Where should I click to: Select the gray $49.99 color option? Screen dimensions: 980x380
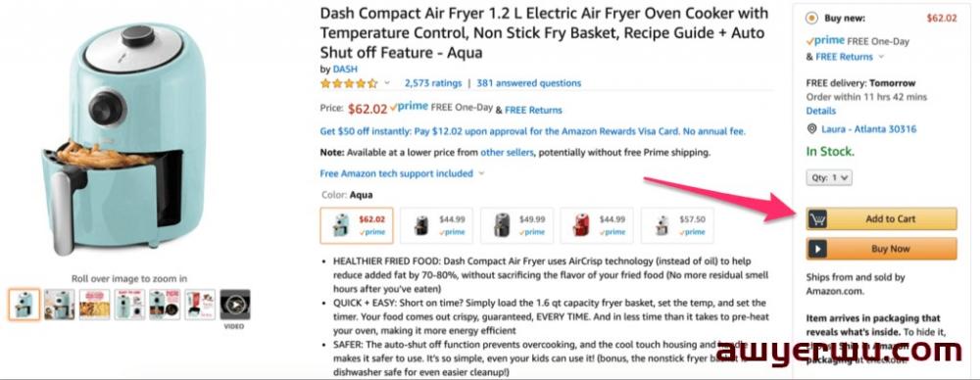(516, 225)
